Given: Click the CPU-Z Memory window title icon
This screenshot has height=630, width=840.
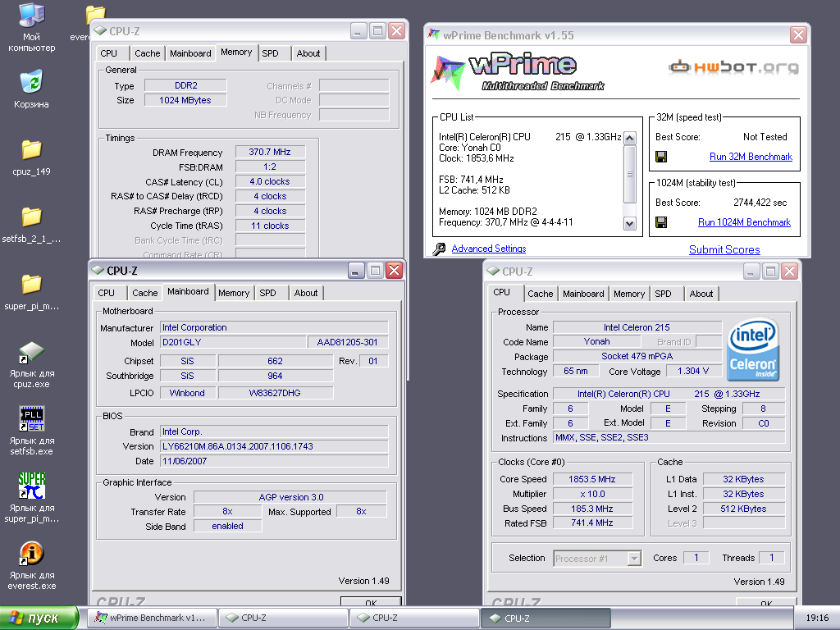Looking at the screenshot, I should point(99,31).
